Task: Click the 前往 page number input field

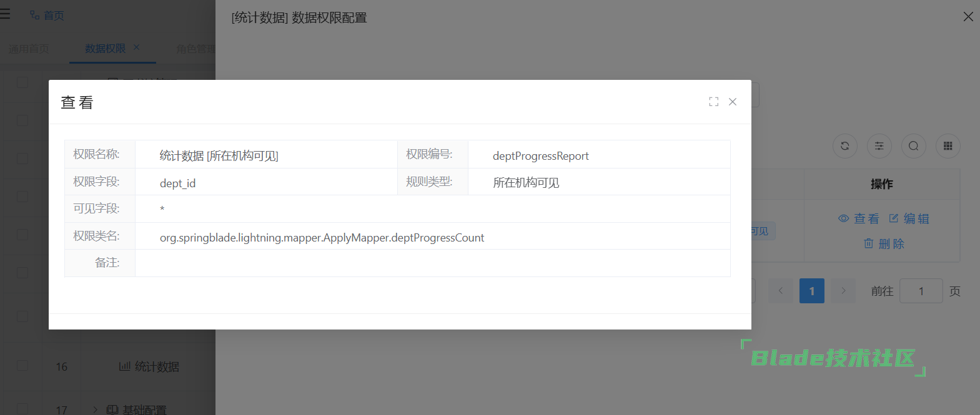Action: click(921, 291)
